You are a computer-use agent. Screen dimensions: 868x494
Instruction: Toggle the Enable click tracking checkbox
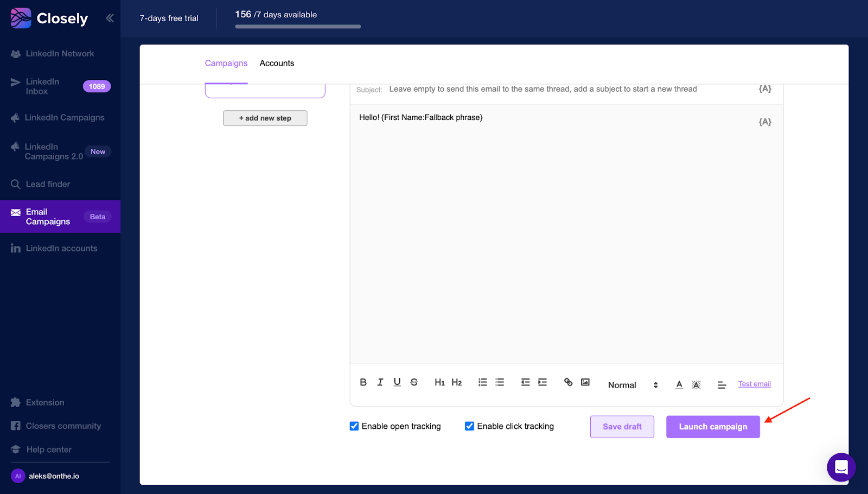pyautogui.click(x=469, y=426)
